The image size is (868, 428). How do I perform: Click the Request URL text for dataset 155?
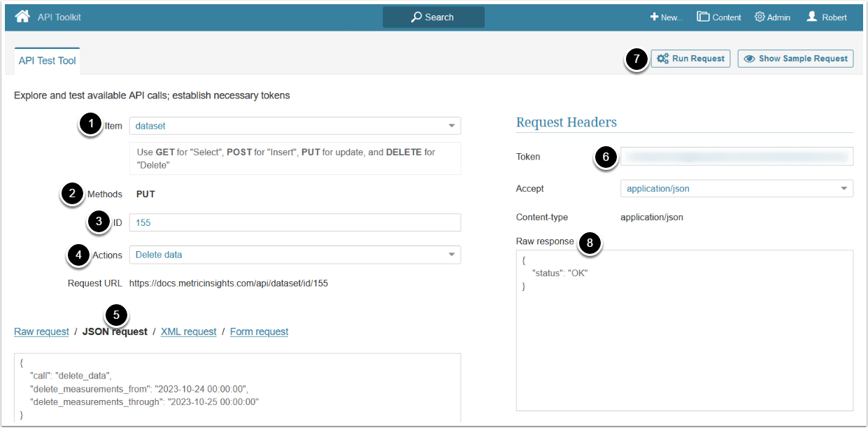228,283
